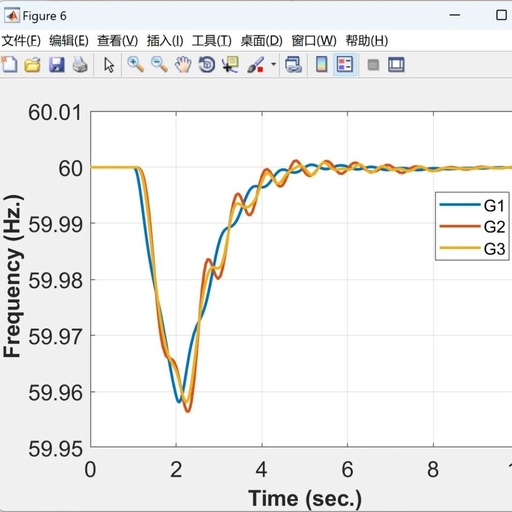
Task: Click the New Figure icon
Action: pyautogui.click(x=9, y=64)
